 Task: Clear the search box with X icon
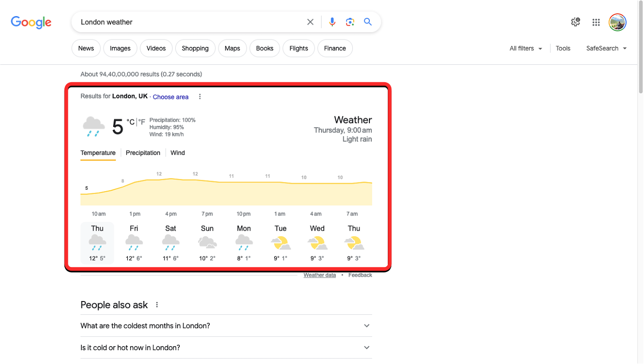click(310, 22)
